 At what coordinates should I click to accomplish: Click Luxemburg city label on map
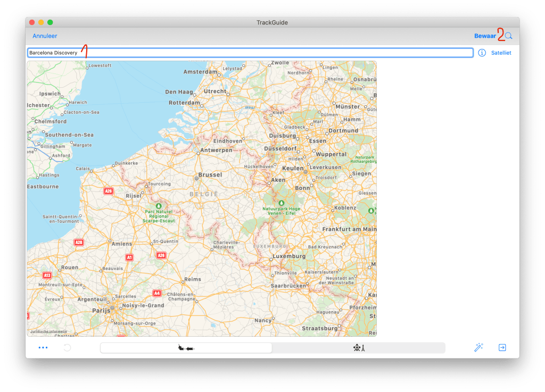coord(289,256)
